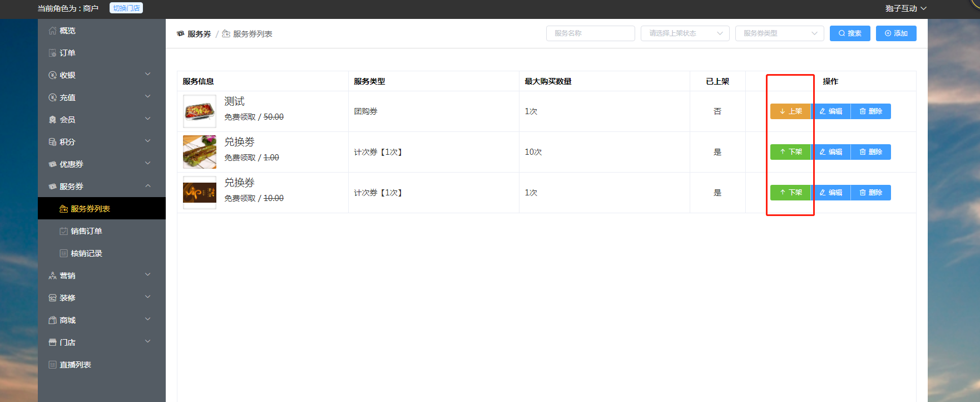
Task: Click the 收银 cashier icon
Action: (52, 75)
